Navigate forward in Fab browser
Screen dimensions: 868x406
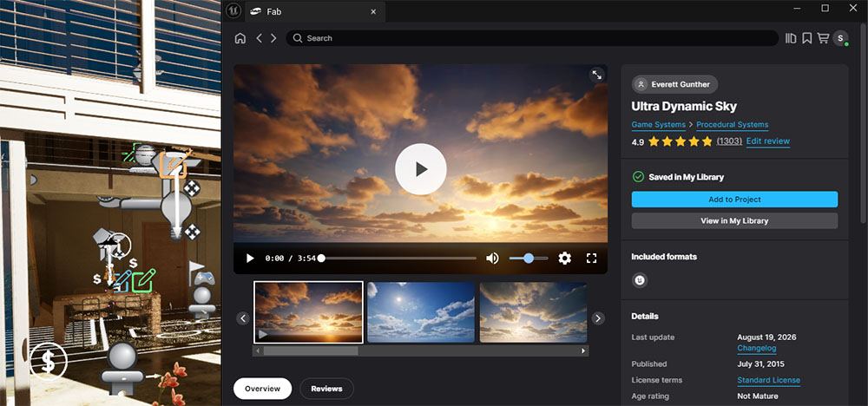pos(273,38)
